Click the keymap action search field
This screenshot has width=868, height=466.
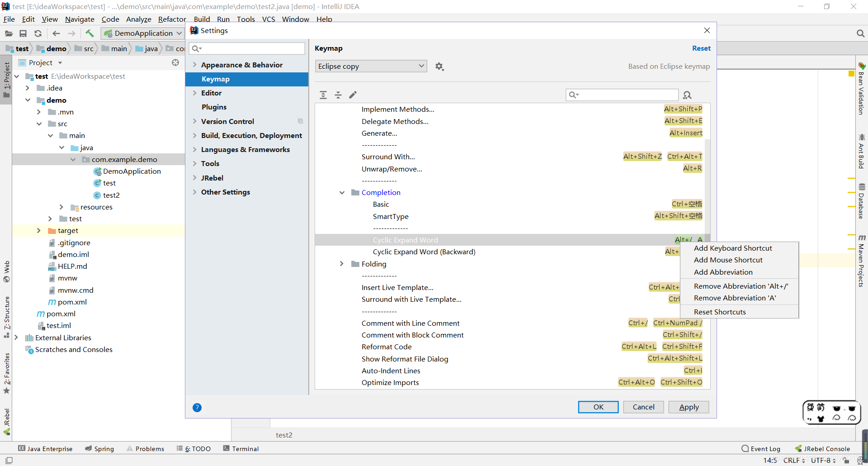(x=622, y=95)
